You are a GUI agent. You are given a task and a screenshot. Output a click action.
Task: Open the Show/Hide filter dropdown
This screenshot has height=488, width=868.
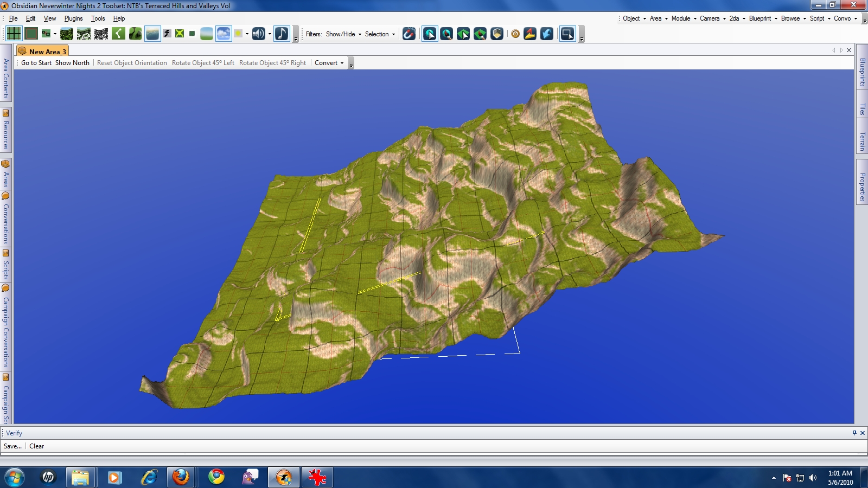coord(343,34)
